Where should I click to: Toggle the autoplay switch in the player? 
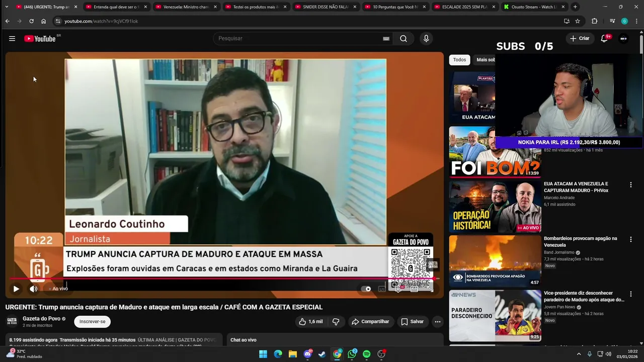pos(366,289)
